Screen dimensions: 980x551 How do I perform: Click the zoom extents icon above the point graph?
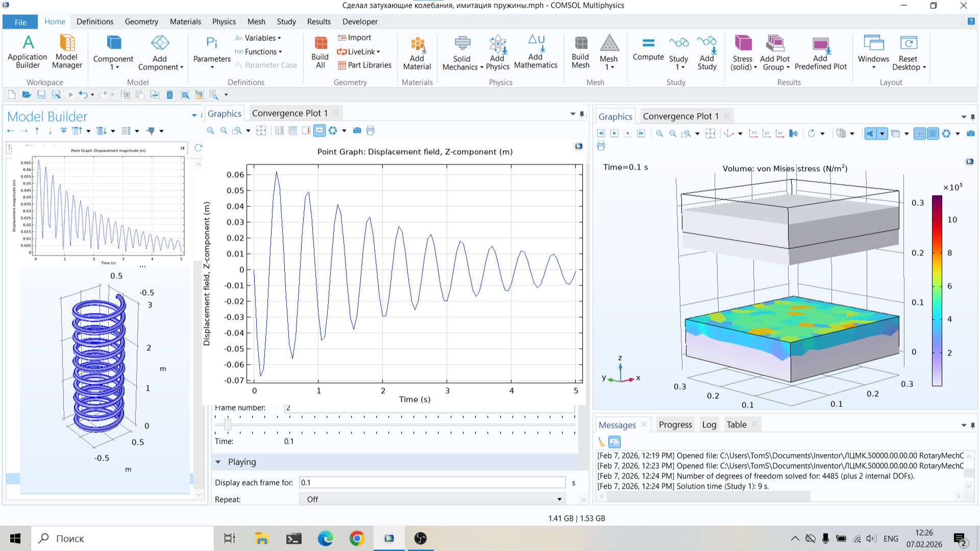pos(261,131)
